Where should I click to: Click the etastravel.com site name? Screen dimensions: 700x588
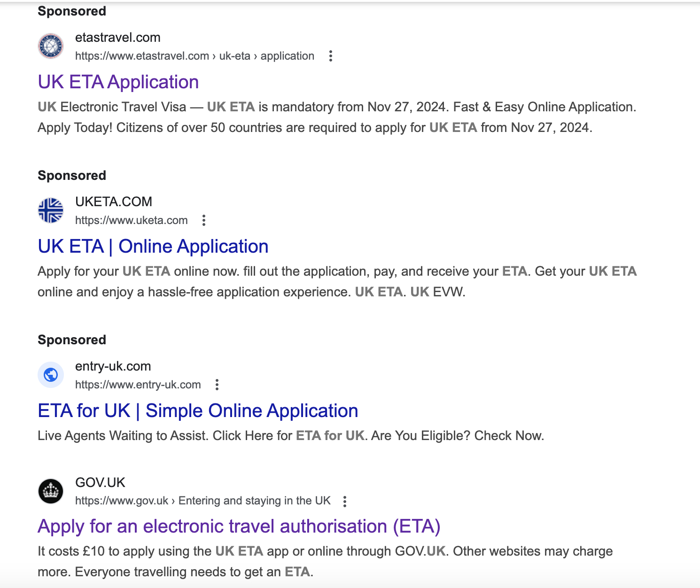118,38
